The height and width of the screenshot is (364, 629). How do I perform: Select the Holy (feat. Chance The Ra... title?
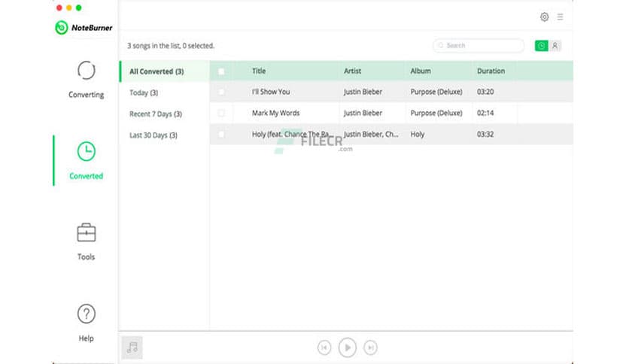pos(290,135)
